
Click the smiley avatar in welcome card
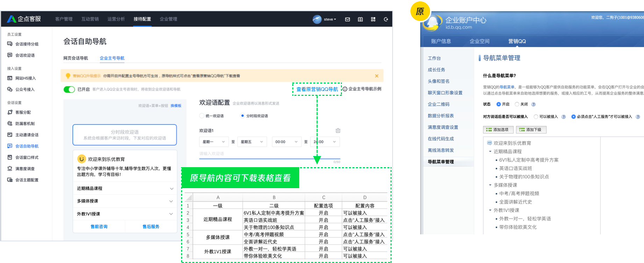click(x=81, y=159)
